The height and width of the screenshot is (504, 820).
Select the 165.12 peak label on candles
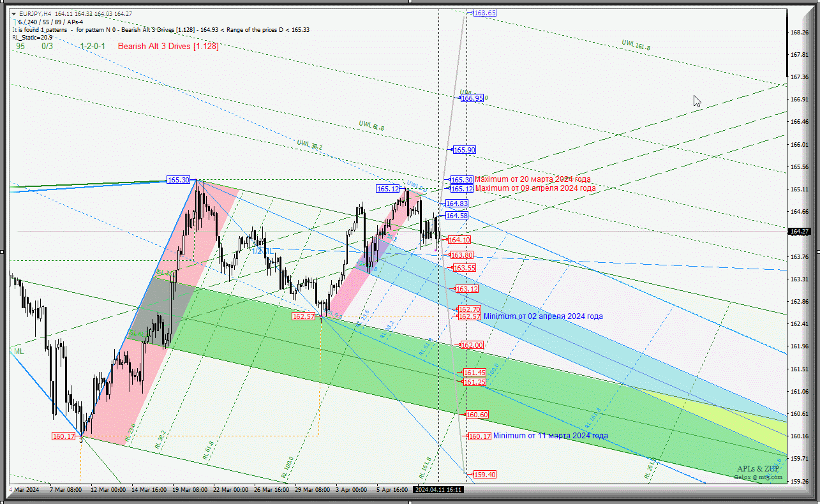pos(387,189)
